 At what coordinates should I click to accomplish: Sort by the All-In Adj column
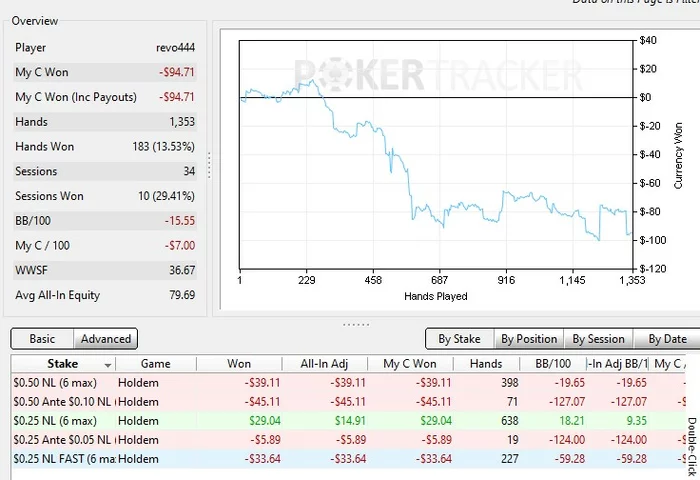pyautogui.click(x=324, y=364)
